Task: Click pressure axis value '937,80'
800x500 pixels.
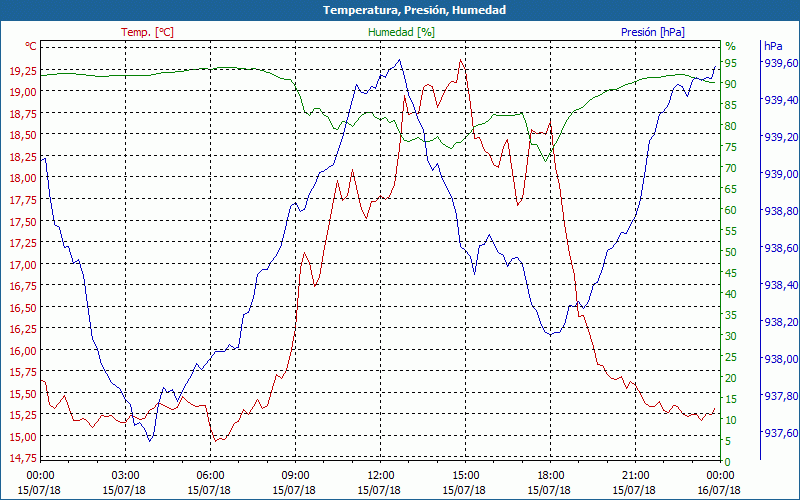Action: tap(780, 396)
